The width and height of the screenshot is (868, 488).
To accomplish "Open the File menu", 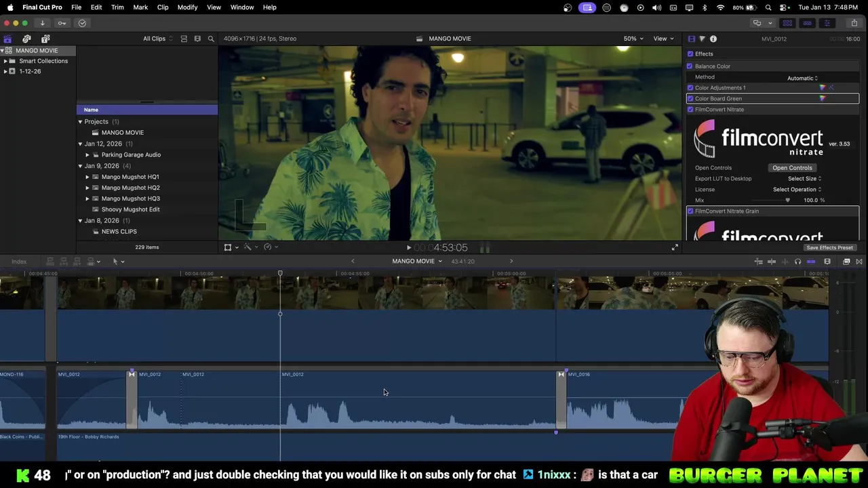I will (x=77, y=7).
